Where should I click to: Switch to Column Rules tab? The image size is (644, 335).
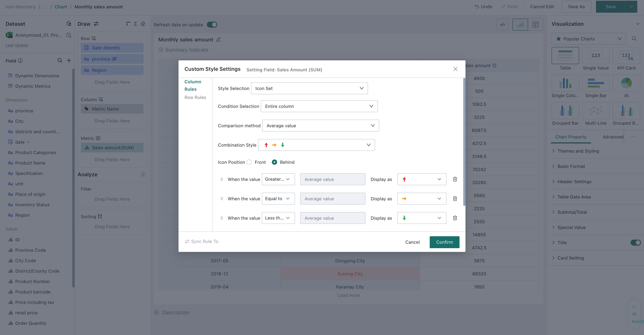point(192,85)
